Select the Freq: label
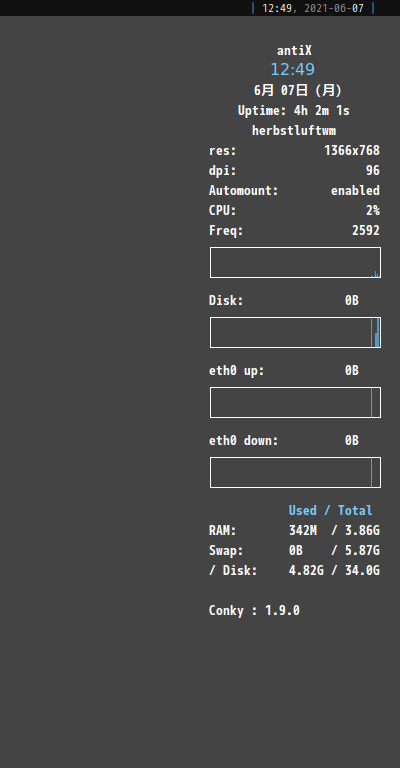 226,231
